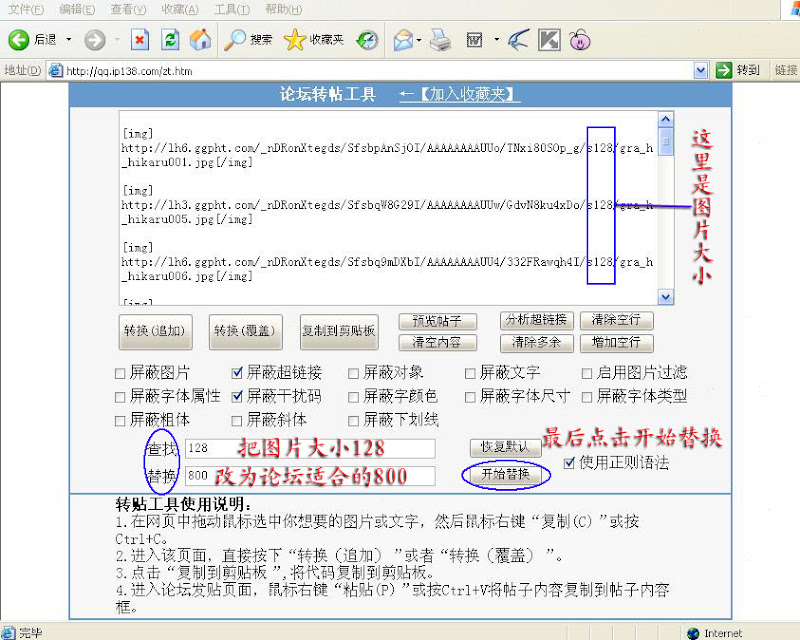
Task: Open the 查看(V) menu
Action: point(128,9)
